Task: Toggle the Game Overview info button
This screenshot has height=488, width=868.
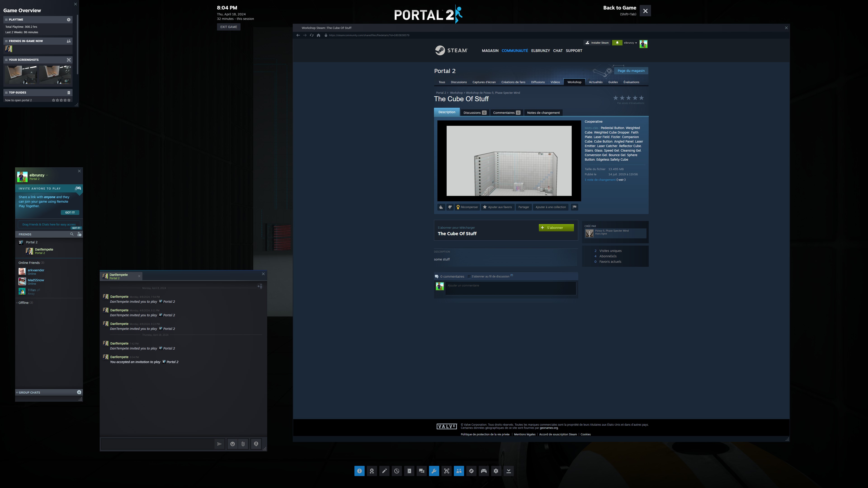Action: click(359, 471)
